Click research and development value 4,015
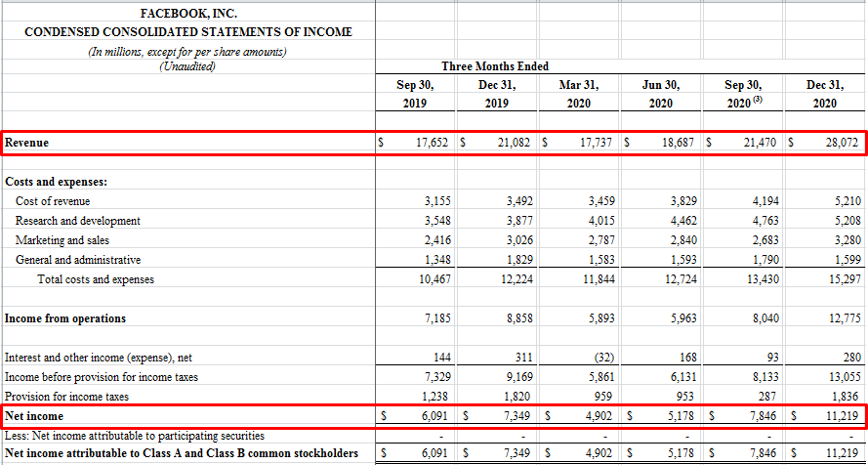868x465 pixels. coord(601,221)
